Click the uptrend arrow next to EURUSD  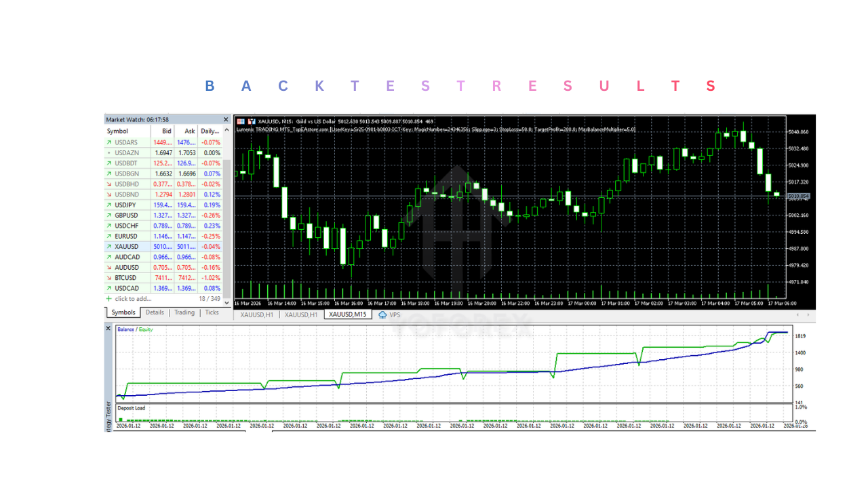109,236
